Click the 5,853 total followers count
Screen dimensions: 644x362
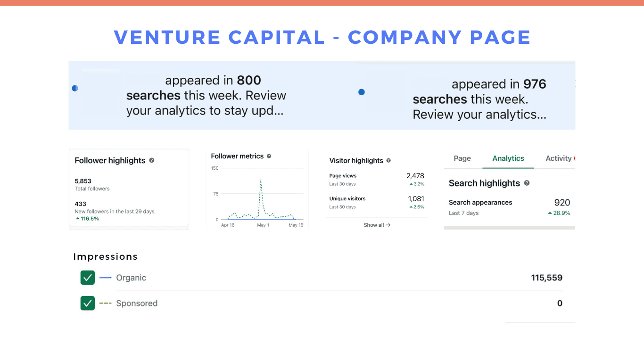pos(83,181)
